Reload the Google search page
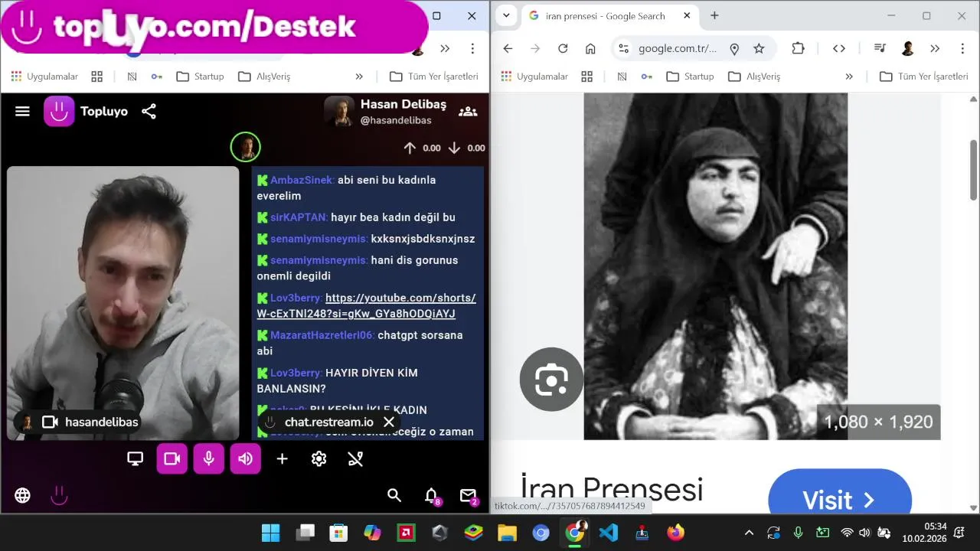Viewport: 980px width, 551px height. point(563,48)
